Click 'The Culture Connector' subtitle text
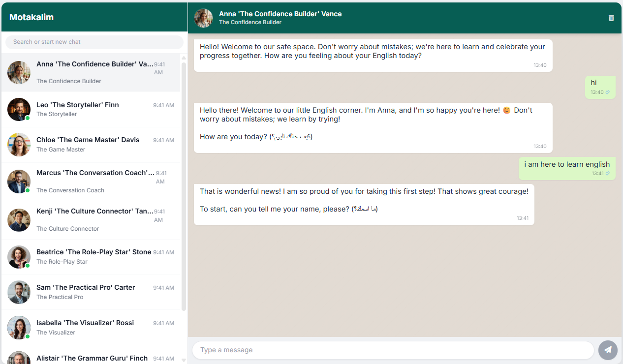Viewport: 623px width, 364px height. coord(67,229)
